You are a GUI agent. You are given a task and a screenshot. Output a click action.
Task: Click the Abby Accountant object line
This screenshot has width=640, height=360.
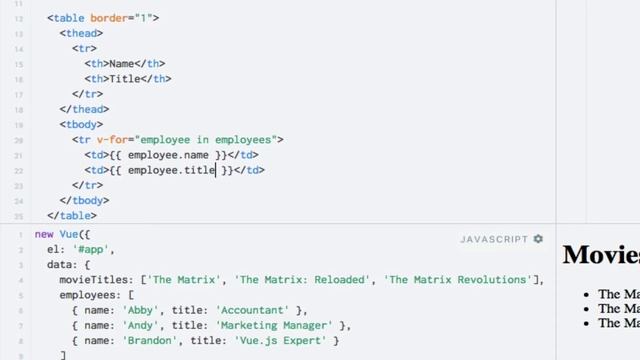(x=190, y=310)
